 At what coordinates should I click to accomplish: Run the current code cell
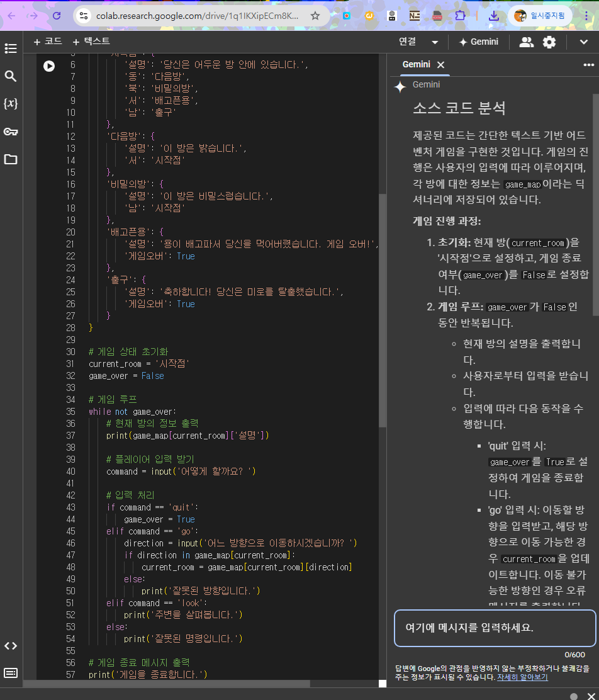[x=49, y=65]
